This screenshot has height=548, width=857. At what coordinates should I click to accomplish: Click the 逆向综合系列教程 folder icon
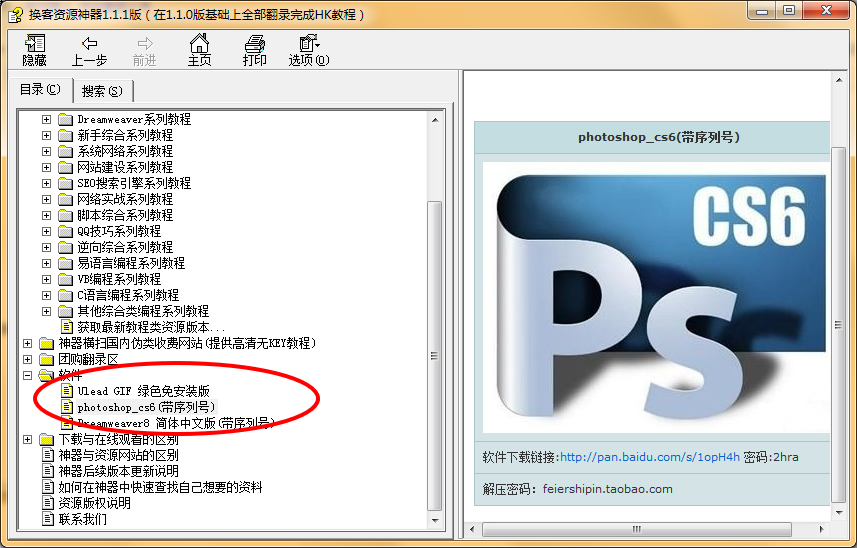[x=66, y=247]
